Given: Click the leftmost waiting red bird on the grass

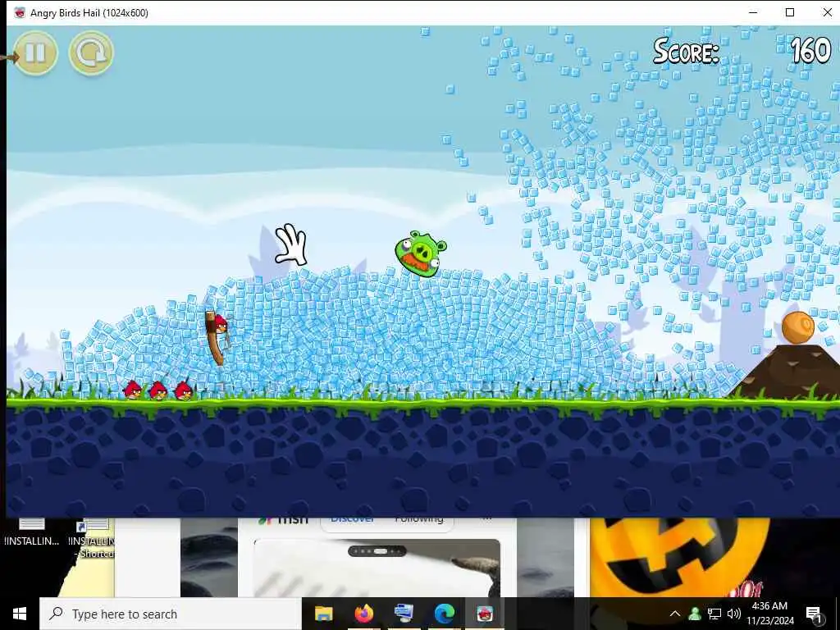Looking at the screenshot, I should point(132,390).
